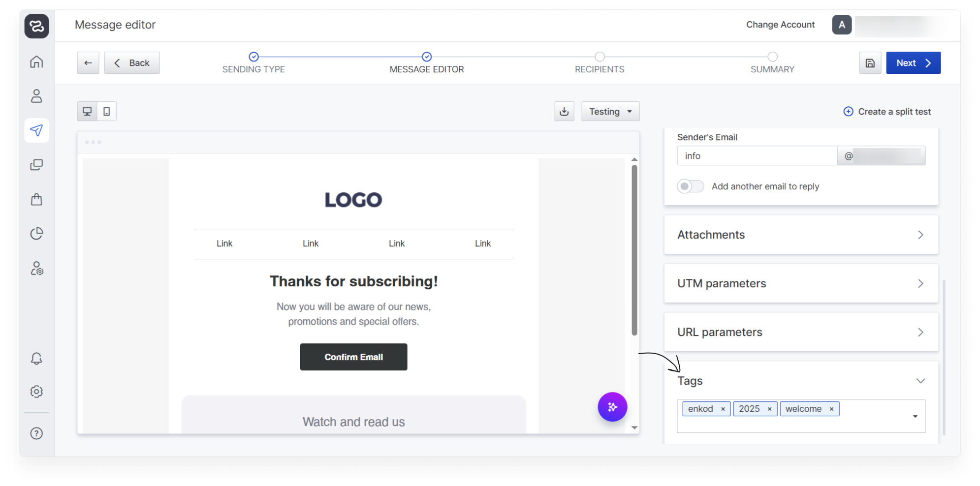
Task: Click the paper plane messages icon in sidebar
Action: coord(36,130)
